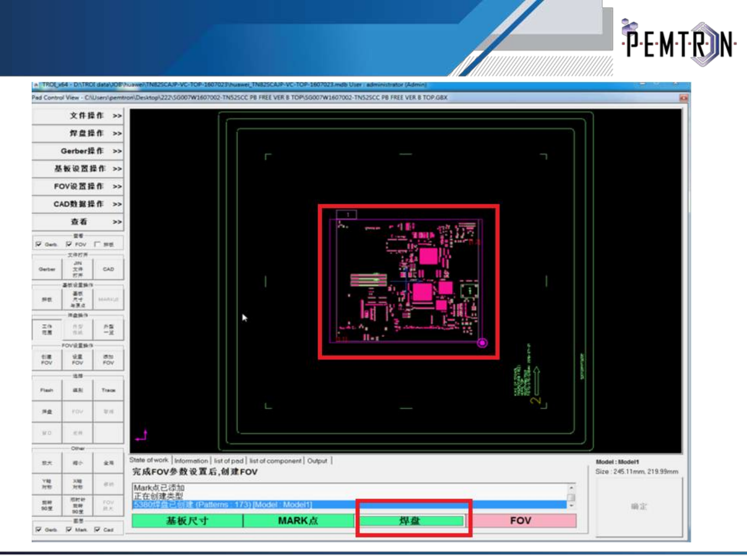Image resolution: width=747 pixels, height=560 pixels.
Task: Switch to the list of pad tab
Action: tap(228, 460)
